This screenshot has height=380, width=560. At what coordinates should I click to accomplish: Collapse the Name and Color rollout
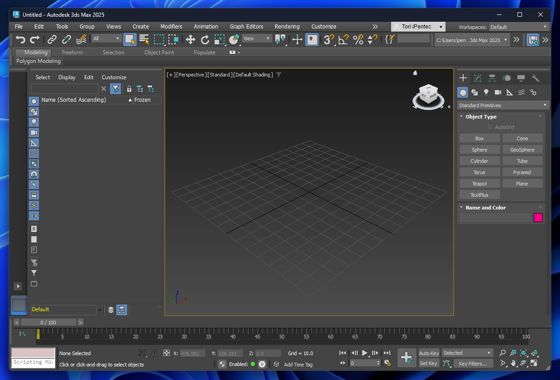461,207
